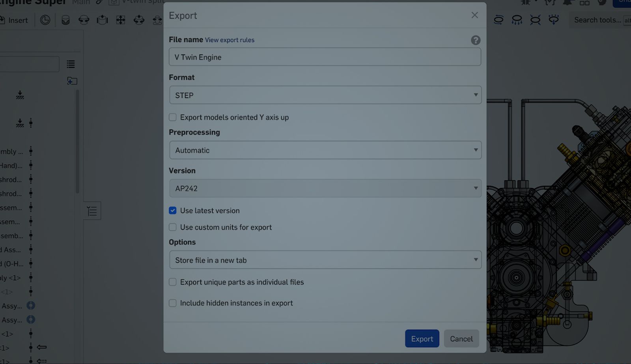Select the Revolute mate tool
Image resolution: width=631 pixels, height=364 pixels.
point(84,20)
